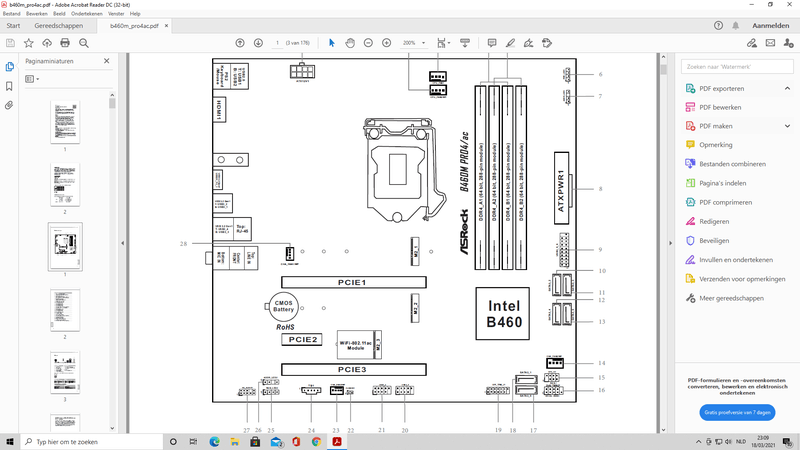Collapse the left navigation pane arrow

point(122,243)
